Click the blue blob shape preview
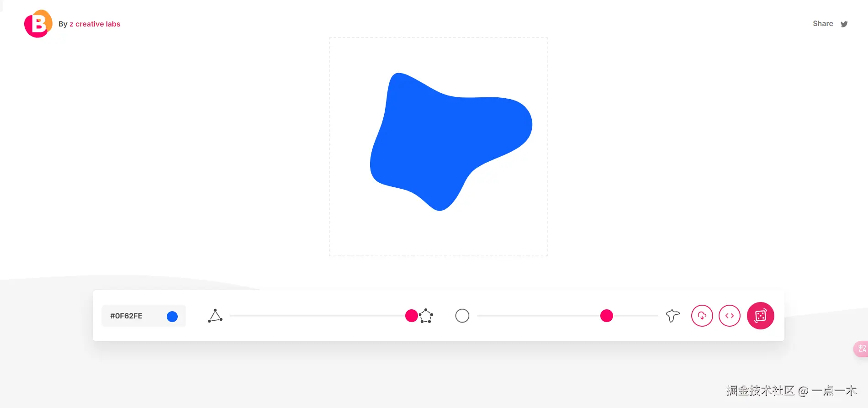 [x=451, y=142]
